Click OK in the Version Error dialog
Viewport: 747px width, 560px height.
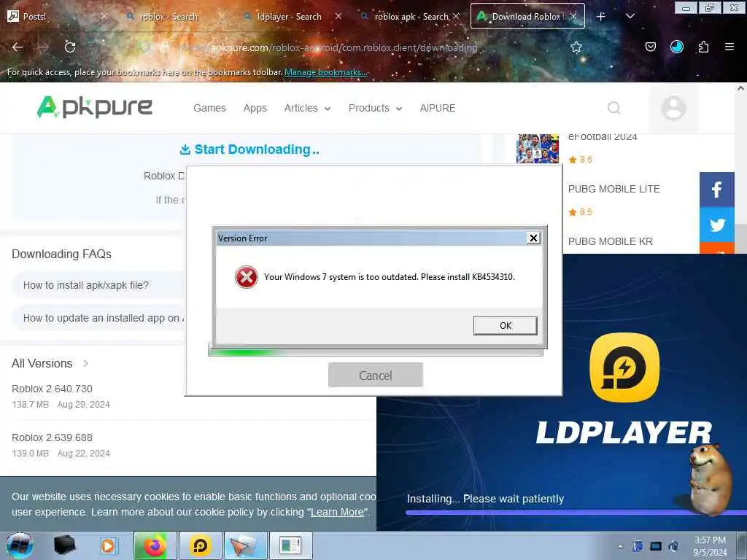pos(505,326)
